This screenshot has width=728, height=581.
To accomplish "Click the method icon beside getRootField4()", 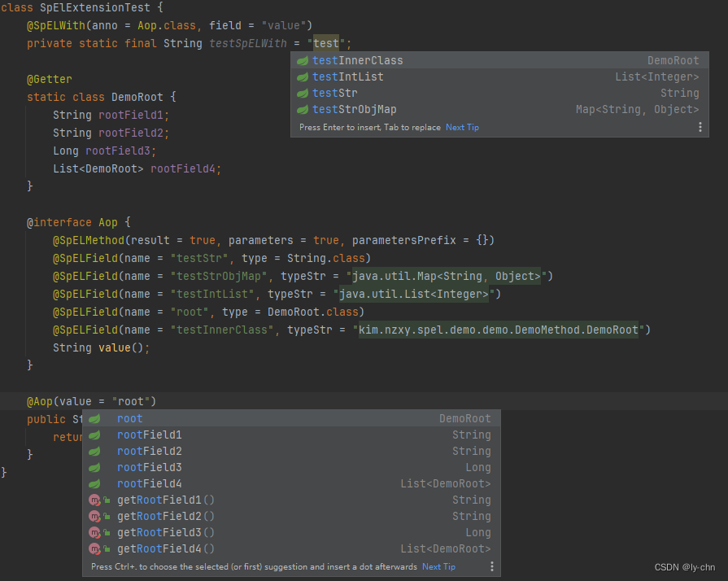I will tap(95, 549).
